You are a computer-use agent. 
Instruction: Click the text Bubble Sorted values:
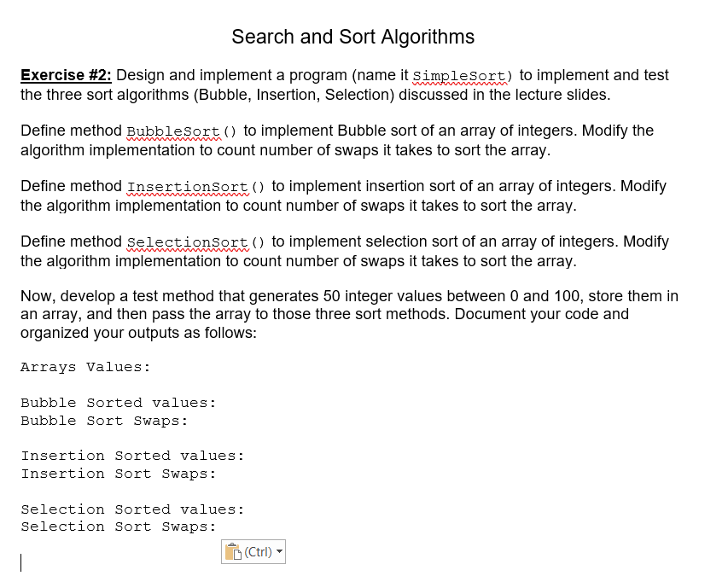click(118, 403)
